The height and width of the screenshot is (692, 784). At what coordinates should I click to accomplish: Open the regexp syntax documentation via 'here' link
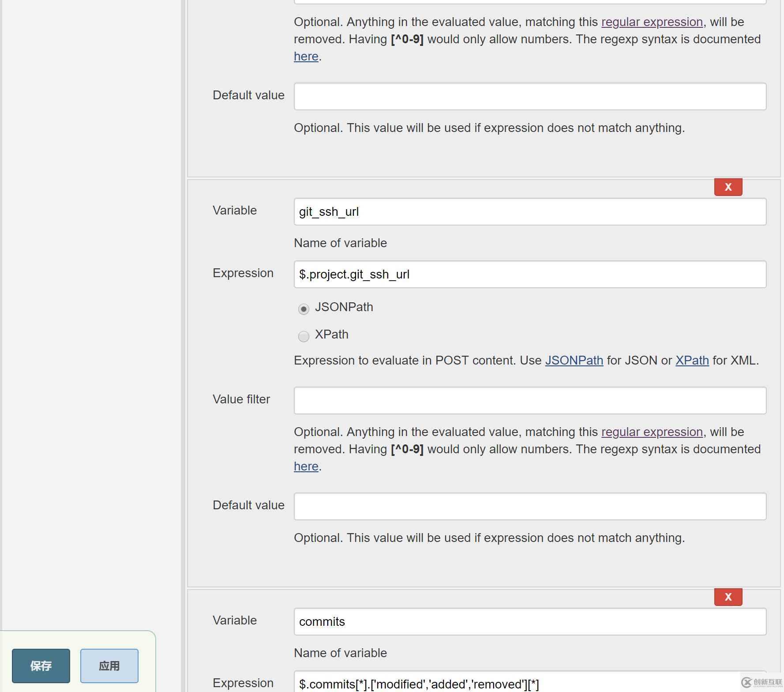[306, 56]
